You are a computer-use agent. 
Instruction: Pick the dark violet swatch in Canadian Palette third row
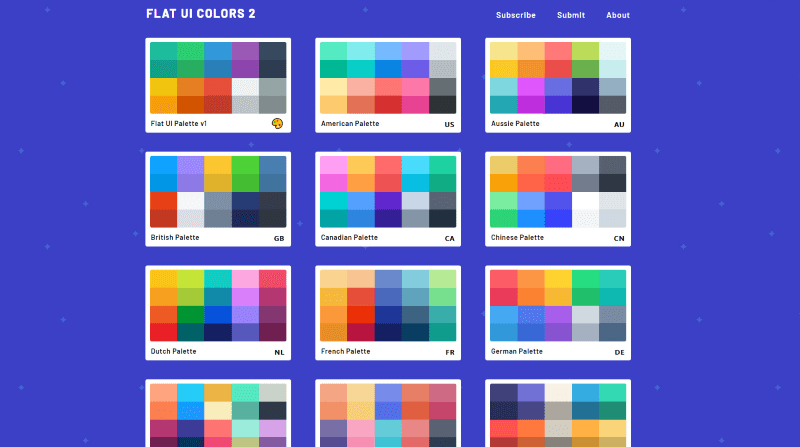point(388,201)
